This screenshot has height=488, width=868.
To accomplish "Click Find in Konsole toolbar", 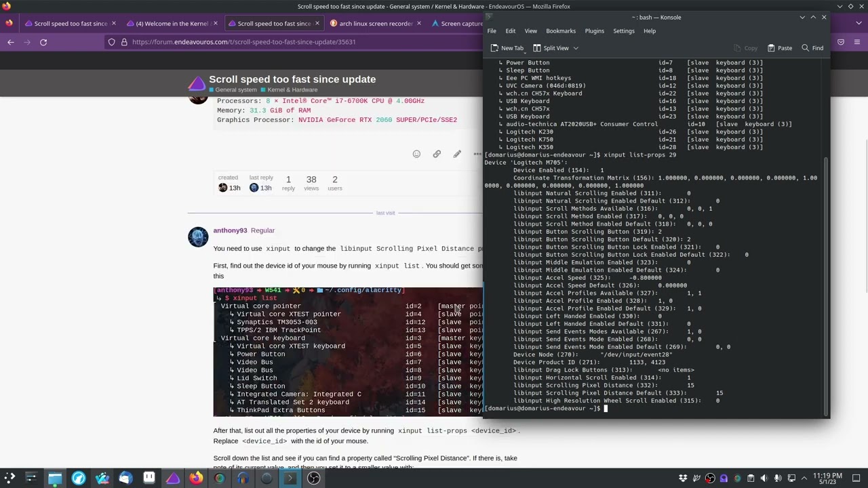I will 812,48.
